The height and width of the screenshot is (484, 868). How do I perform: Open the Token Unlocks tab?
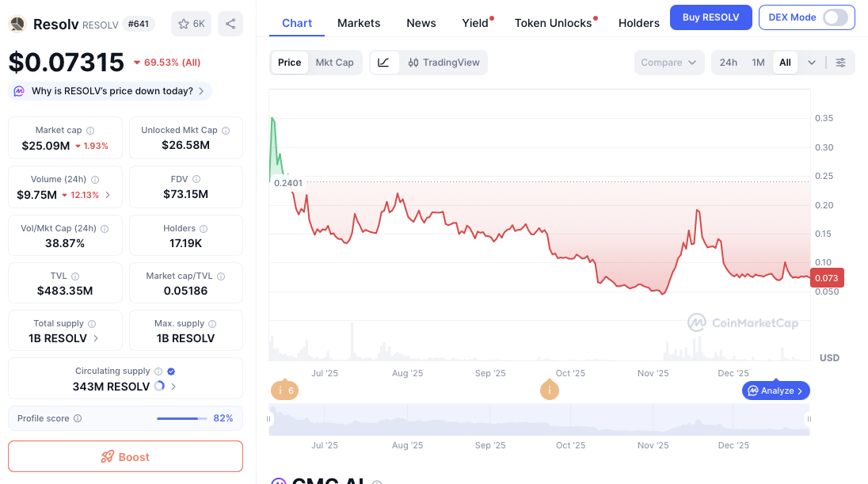pos(553,23)
